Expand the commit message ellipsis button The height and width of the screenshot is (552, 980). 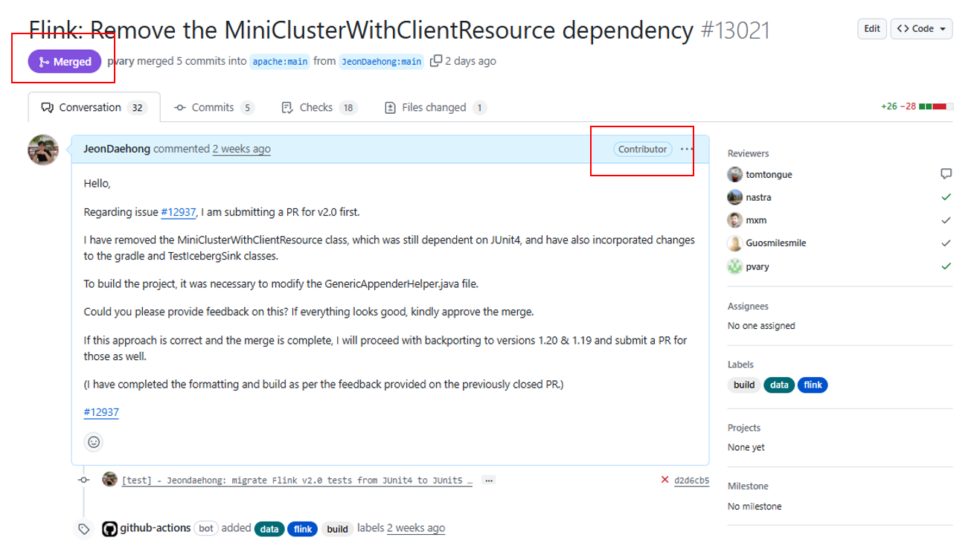click(489, 481)
